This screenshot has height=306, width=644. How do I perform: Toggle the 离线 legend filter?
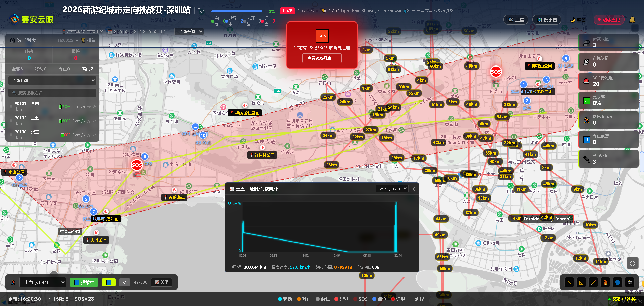[323, 299]
